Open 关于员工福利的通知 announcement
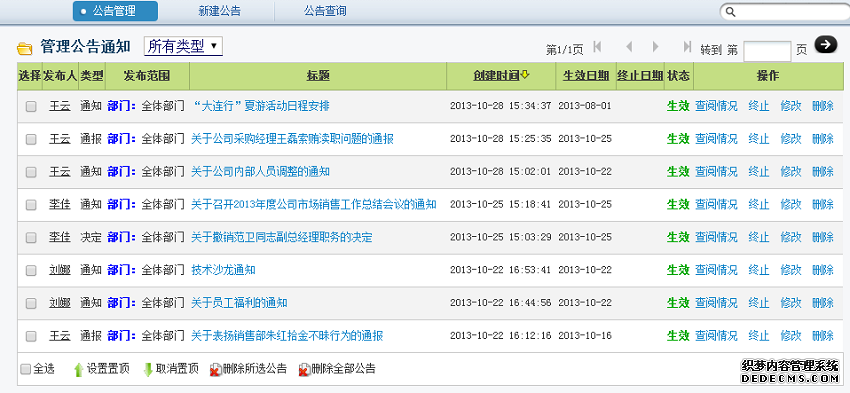 (x=239, y=302)
